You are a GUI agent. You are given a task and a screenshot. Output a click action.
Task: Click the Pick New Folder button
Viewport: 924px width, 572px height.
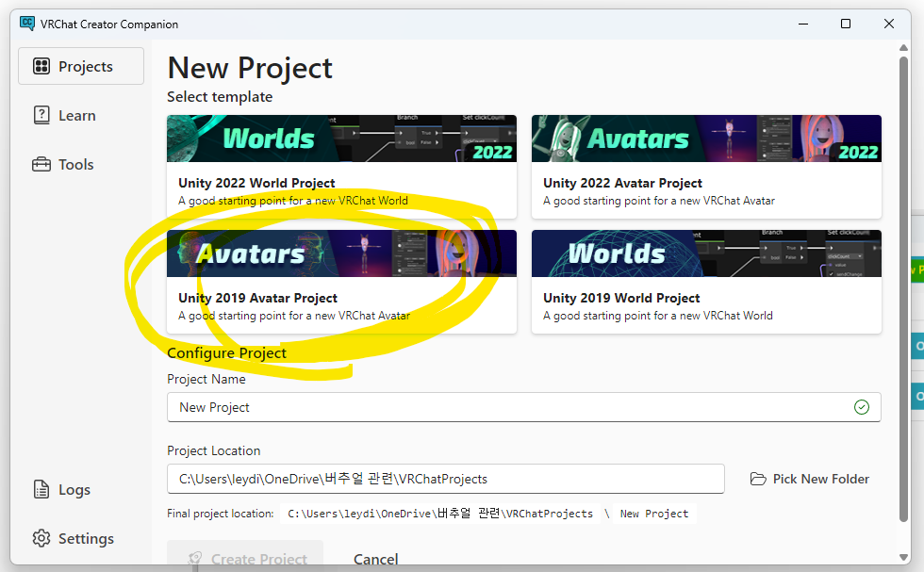pos(810,479)
